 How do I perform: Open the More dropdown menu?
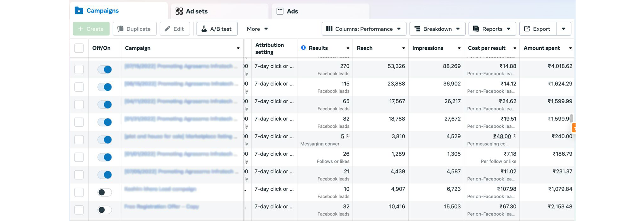click(257, 29)
